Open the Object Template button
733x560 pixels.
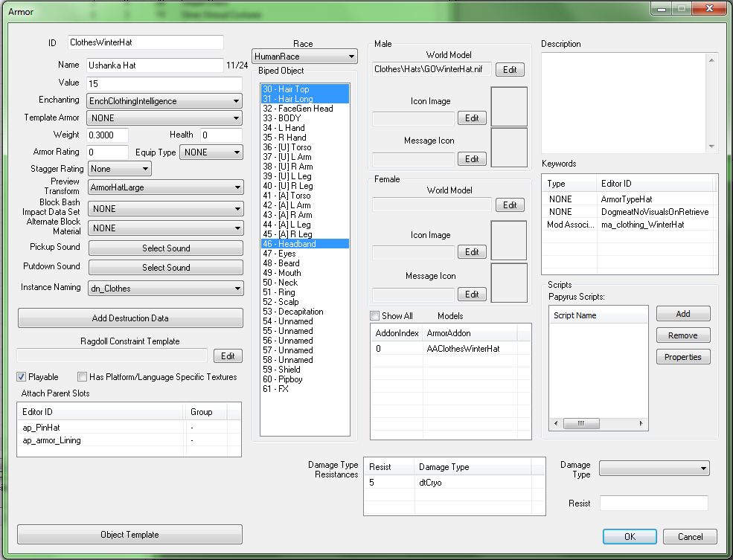click(x=129, y=534)
